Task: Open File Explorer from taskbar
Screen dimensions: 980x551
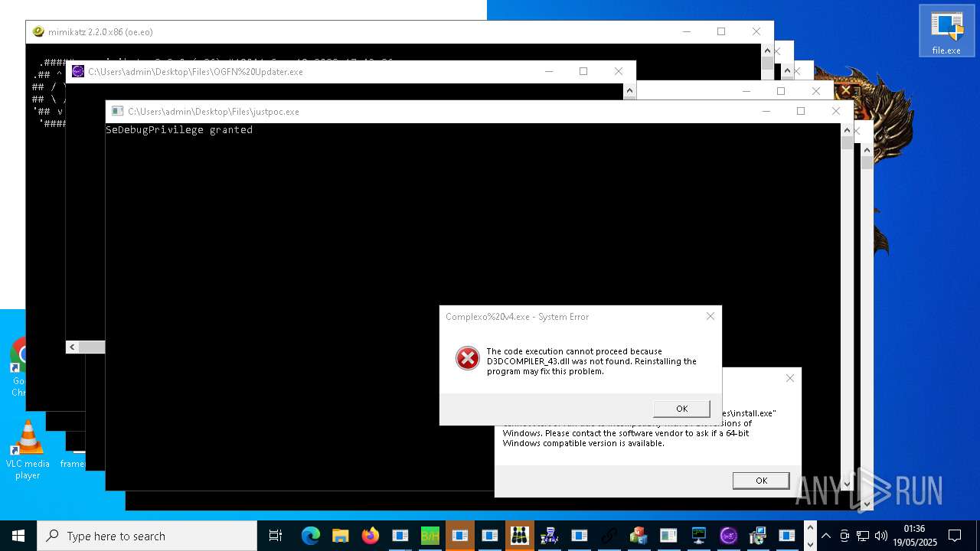Action: click(x=341, y=536)
